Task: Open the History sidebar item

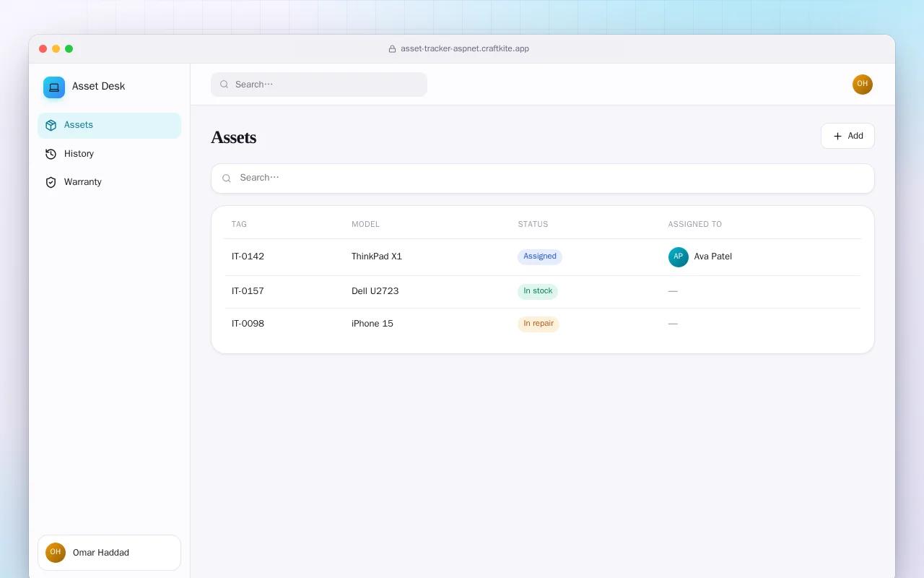Action: (x=109, y=154)
